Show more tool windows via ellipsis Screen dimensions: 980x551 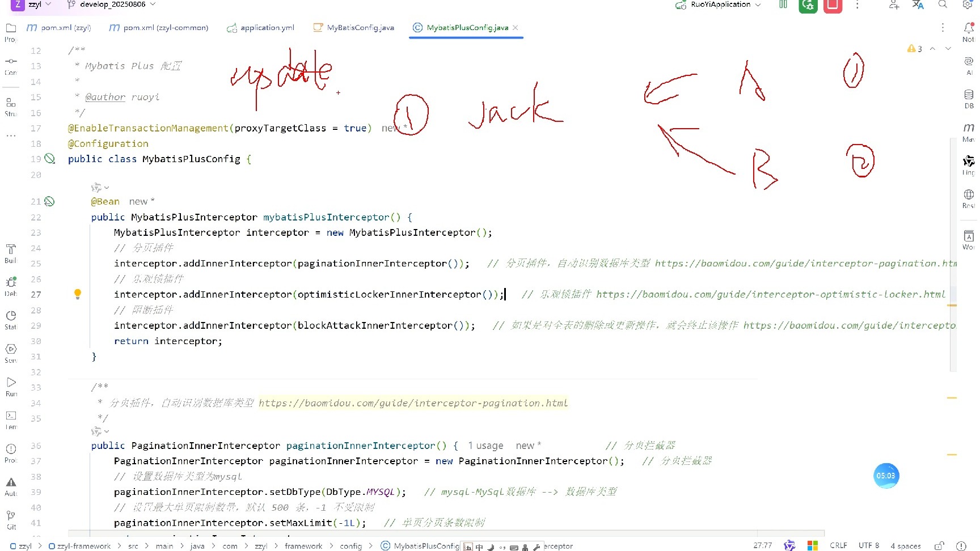[x=11, y=136]
